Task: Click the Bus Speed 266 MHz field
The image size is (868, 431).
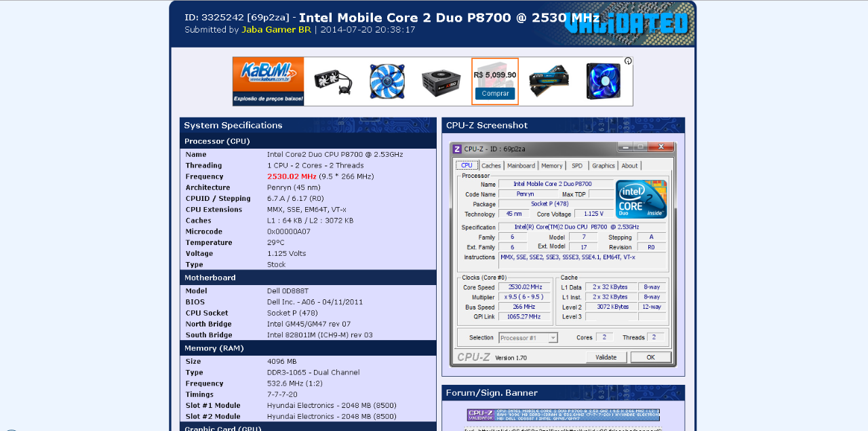Action: (x=526, y=307)
